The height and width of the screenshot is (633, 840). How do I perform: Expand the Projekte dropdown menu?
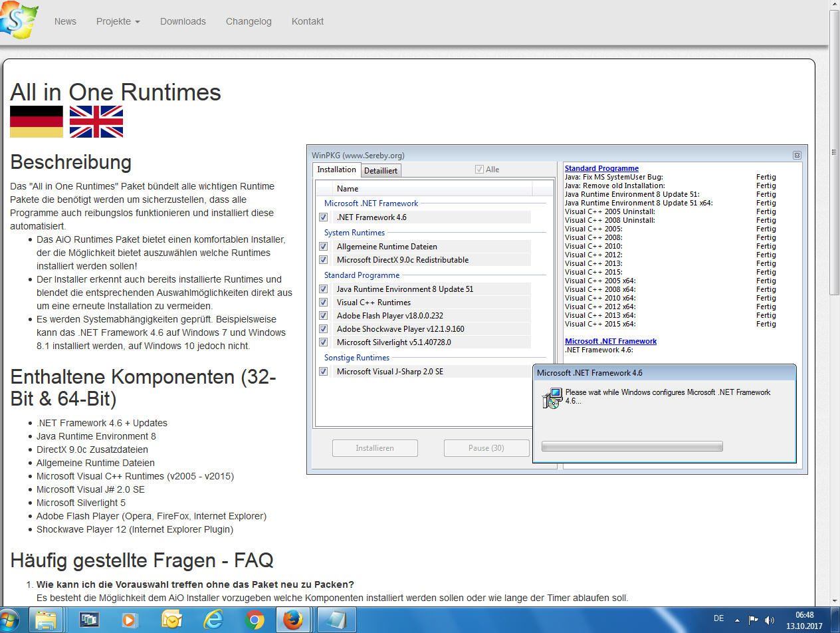[118, 21]
